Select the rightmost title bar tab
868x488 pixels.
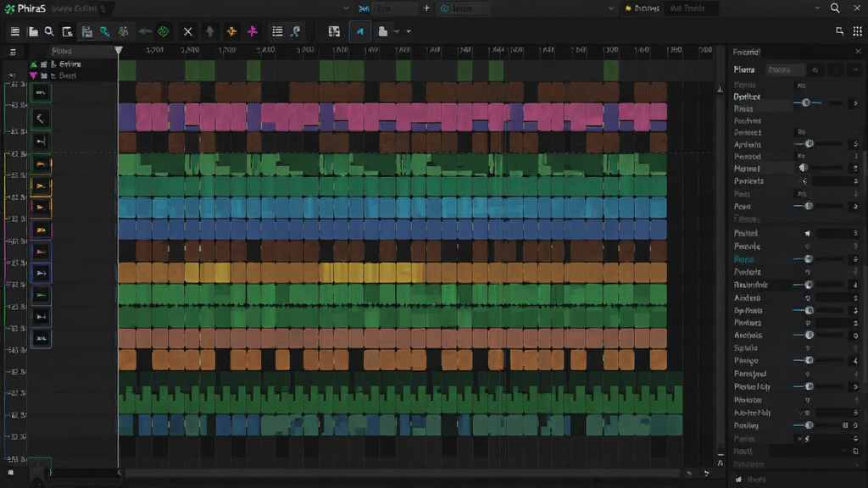click(x=690, y=8)
